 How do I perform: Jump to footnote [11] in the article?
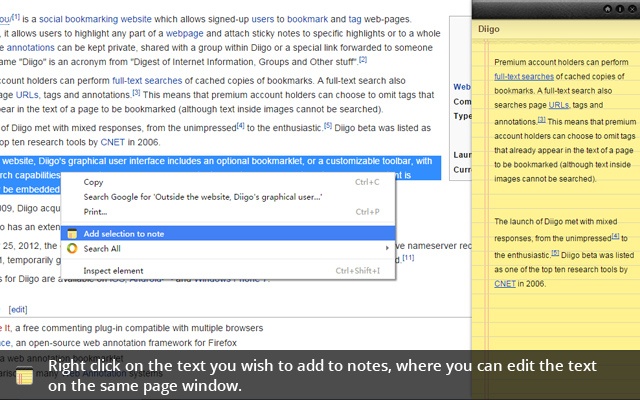click(408, 258)
